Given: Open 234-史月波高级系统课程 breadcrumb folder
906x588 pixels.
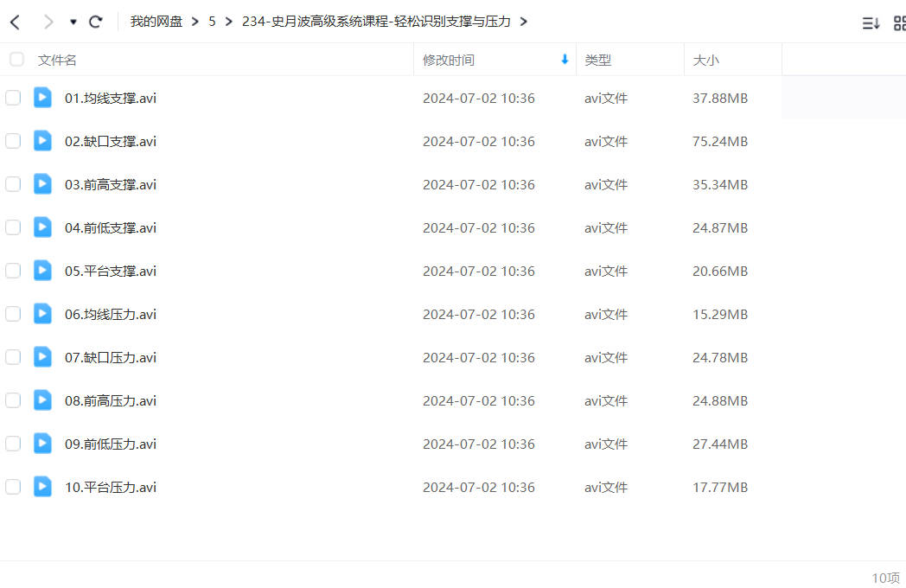Looking at the screenshot, I should point(376,22).
